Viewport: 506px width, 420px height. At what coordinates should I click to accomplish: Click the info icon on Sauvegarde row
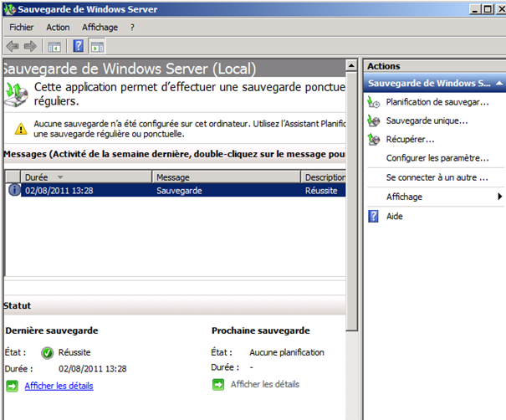pos(14,190)
